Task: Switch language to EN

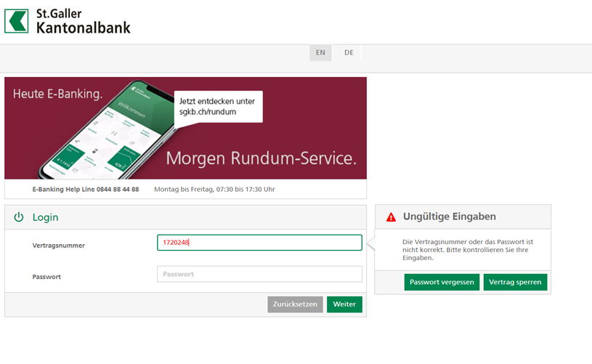Action: [320, 52]
